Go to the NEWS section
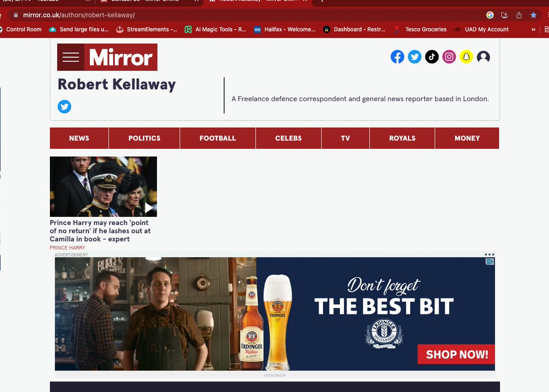549x392 pixels. (x=79, y=138)
